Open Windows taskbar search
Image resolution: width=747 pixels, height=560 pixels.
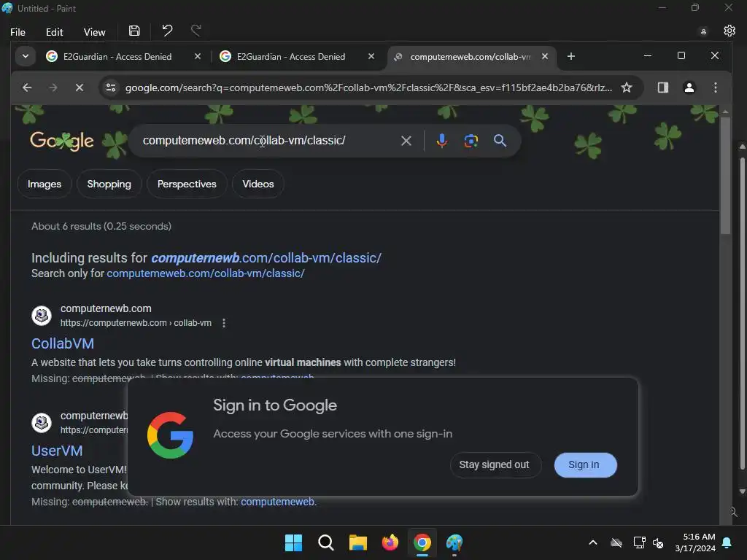tap(326, 542)
